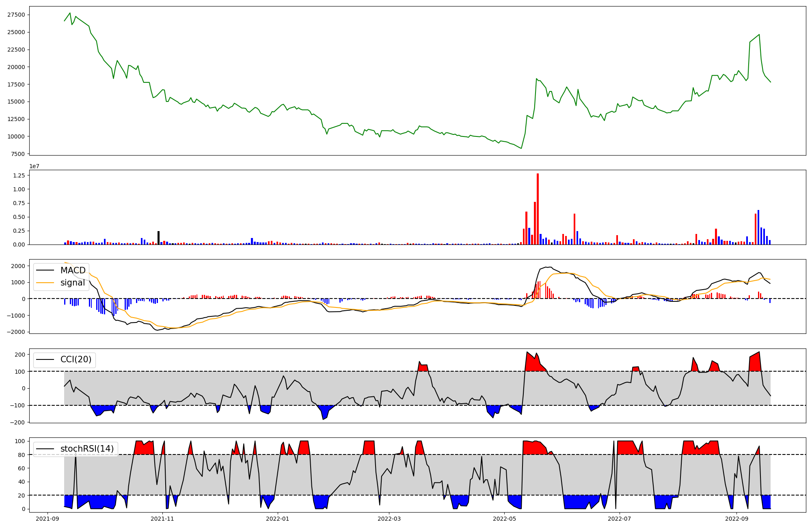The width and height of the screenshot is (812, 528).
Task: Click the tallest red volume bar
Action: pos(538,209)
